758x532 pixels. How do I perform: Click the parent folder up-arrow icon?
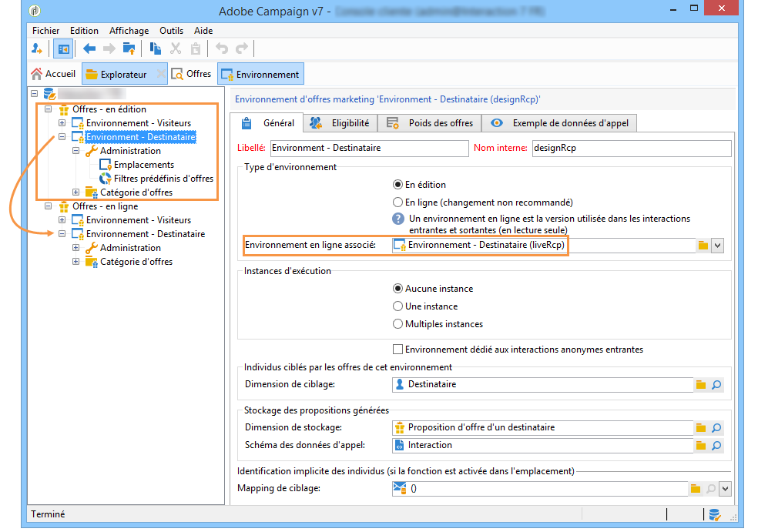(129, 49)
